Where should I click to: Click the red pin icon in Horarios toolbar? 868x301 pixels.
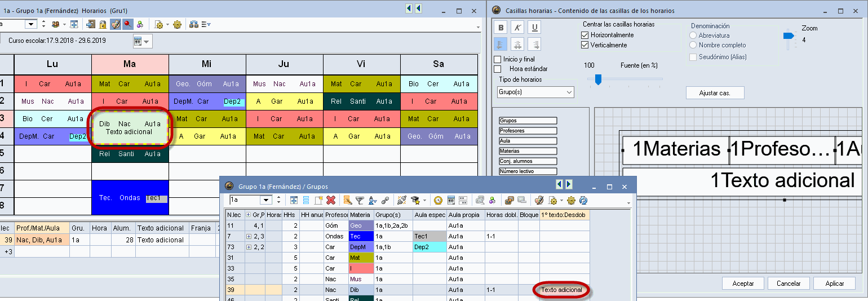(128, 24)
